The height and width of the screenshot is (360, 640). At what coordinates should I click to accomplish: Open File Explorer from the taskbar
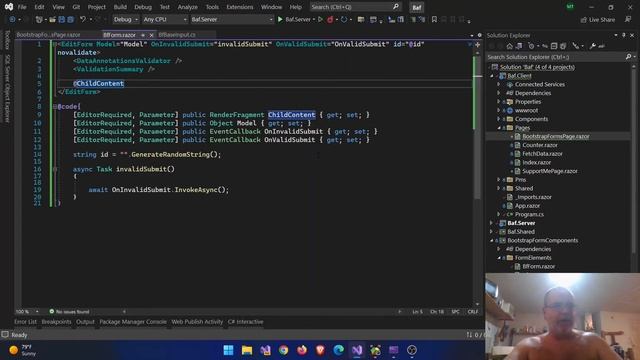coord(247,350)
